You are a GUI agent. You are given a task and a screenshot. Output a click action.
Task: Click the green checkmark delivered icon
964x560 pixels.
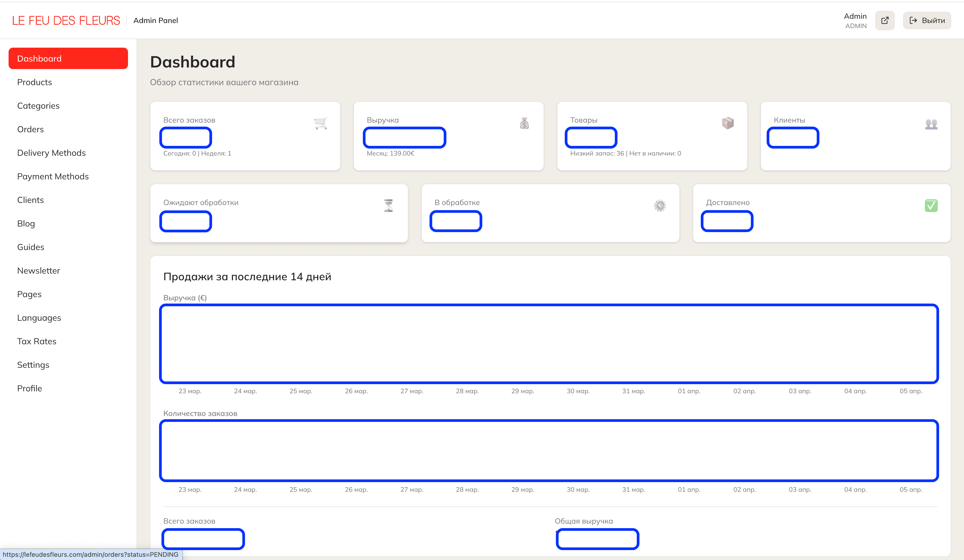[931, 205]
